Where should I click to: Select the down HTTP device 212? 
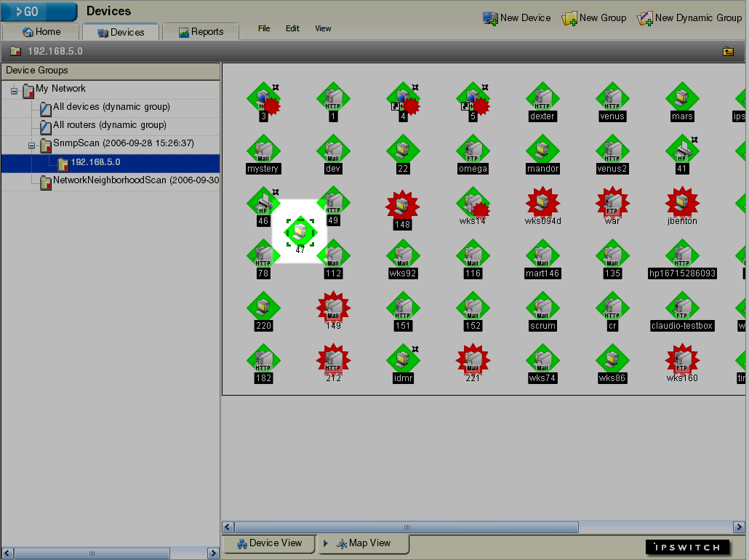click(x=333, y=364)
